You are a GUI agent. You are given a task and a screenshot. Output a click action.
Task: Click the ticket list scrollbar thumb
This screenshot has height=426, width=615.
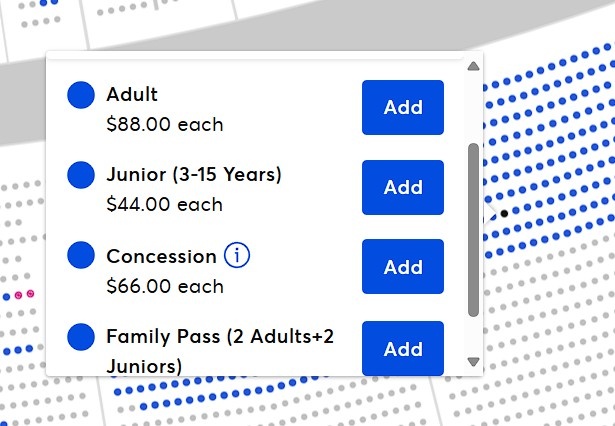(474, 230)
